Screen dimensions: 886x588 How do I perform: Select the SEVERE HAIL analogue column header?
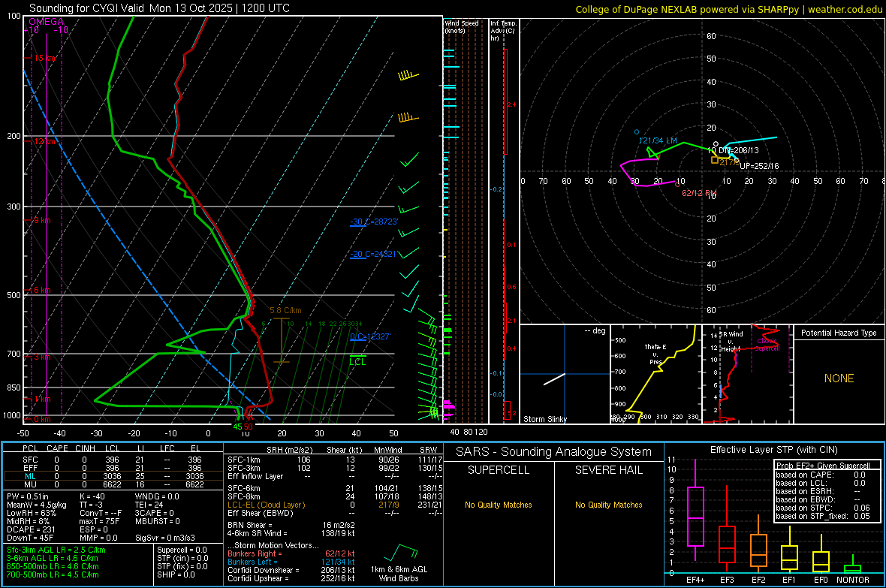pos(608,470)
